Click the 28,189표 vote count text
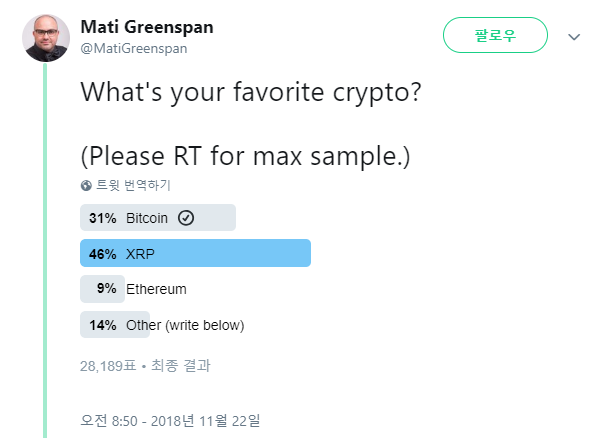This screenshot has height=438, width=607. coord(108,366)
